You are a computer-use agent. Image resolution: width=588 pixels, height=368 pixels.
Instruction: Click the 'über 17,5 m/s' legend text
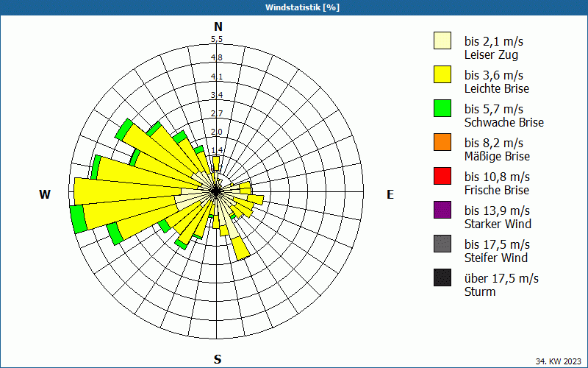pyautogui.click(x=501, y=278)
